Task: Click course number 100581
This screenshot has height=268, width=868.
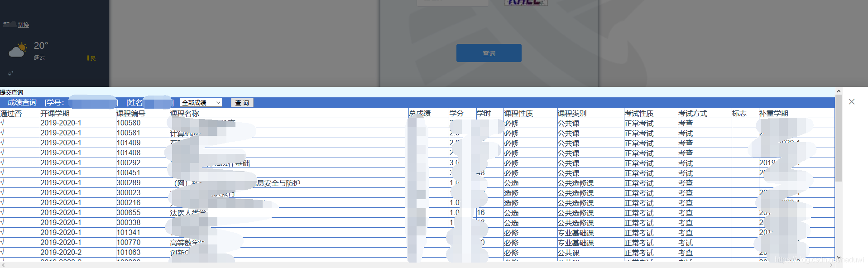Action: coord(129,133)
